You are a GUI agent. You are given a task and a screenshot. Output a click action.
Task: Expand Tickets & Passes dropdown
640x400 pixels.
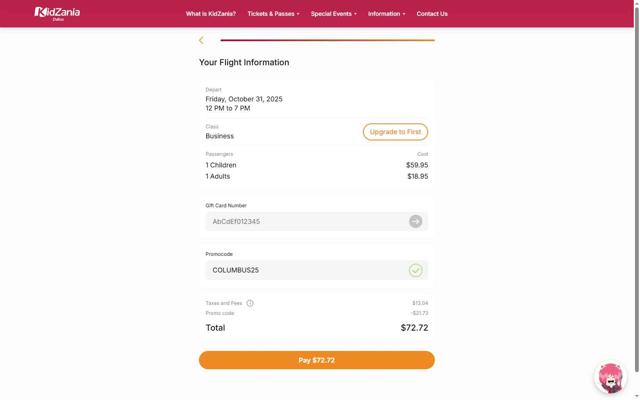click(273, 14)
